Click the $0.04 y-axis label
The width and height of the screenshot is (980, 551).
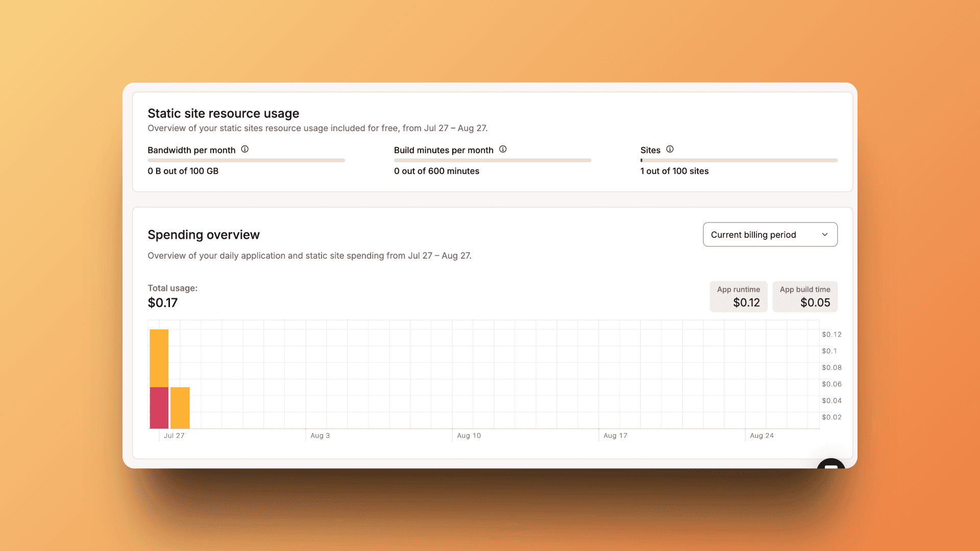coord(831,400)
